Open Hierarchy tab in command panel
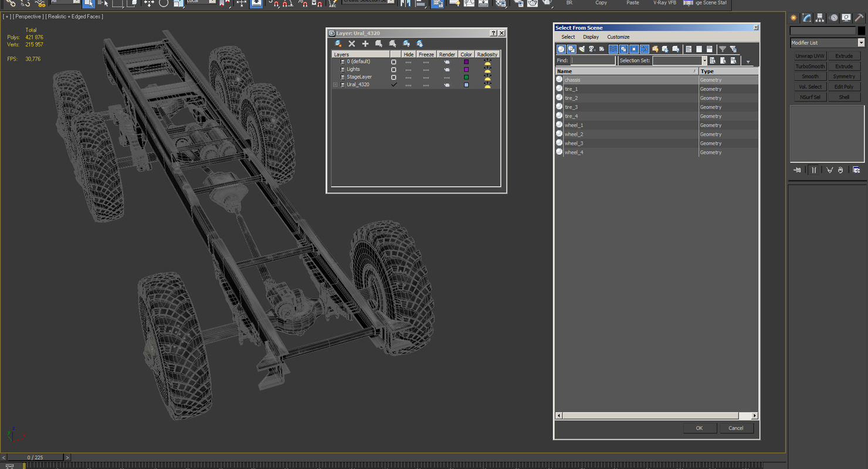Screen dimensions: 868x469 click(820, 18)
